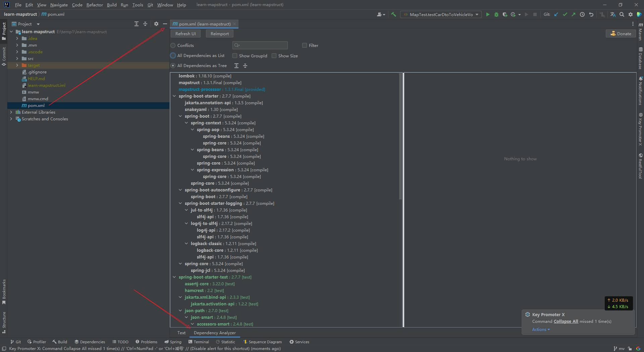Collapse the spring-boot-starter dependency node
The height and width of the screenshot is (352, 644).
[x=174, y=96]
